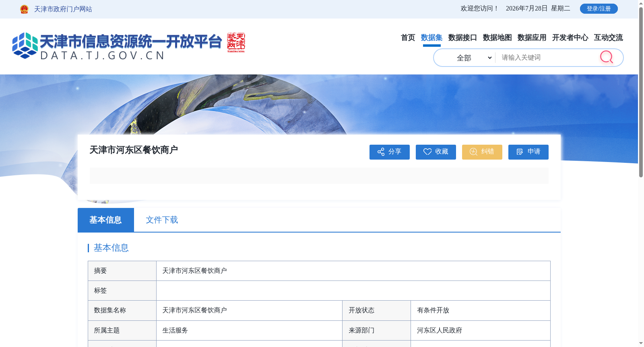This screenshot has width=644, height=347.
Task: Click the 摘要 value 天津市河东区餐饮商户
Action: 194,271
